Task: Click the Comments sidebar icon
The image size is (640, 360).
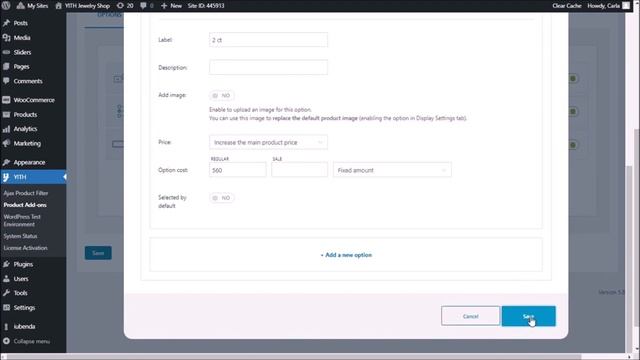Action: point(6,81)
